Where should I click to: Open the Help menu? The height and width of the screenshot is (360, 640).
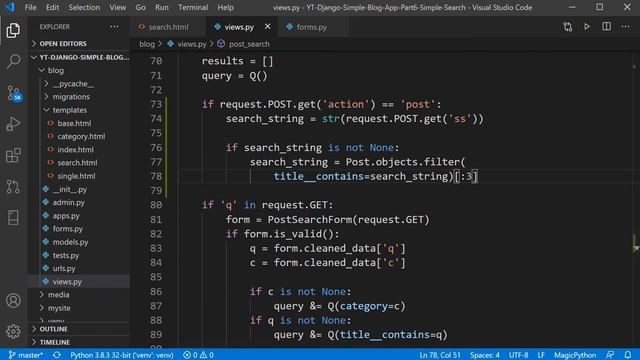coord(225,7)
